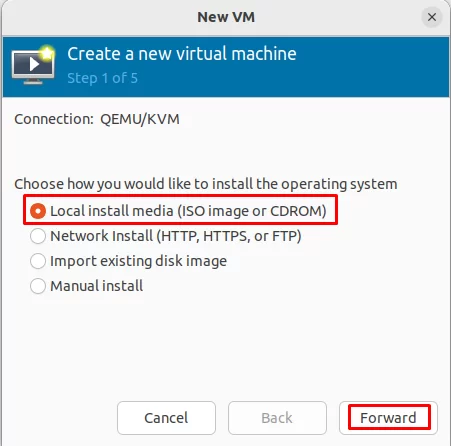
Task: Click the virtual machine monitor icon
Action: click(33, 66)
